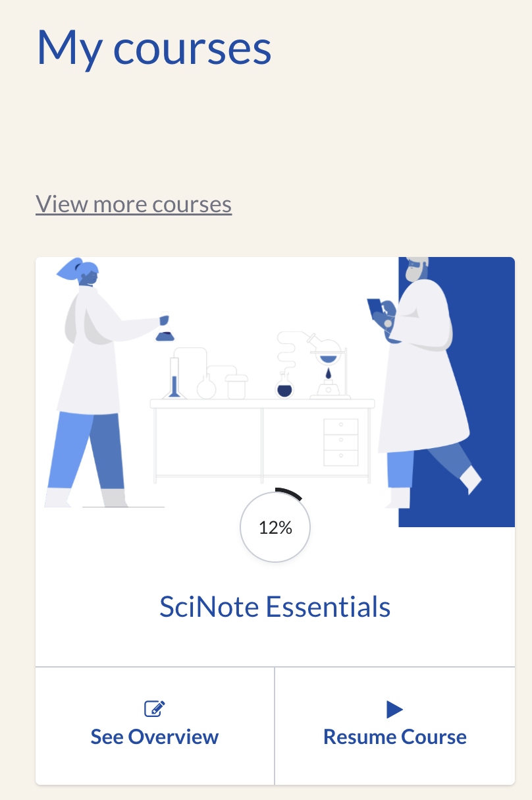Click the lidded jar on the lab table

pyautogui.click(x=236, y=386)
